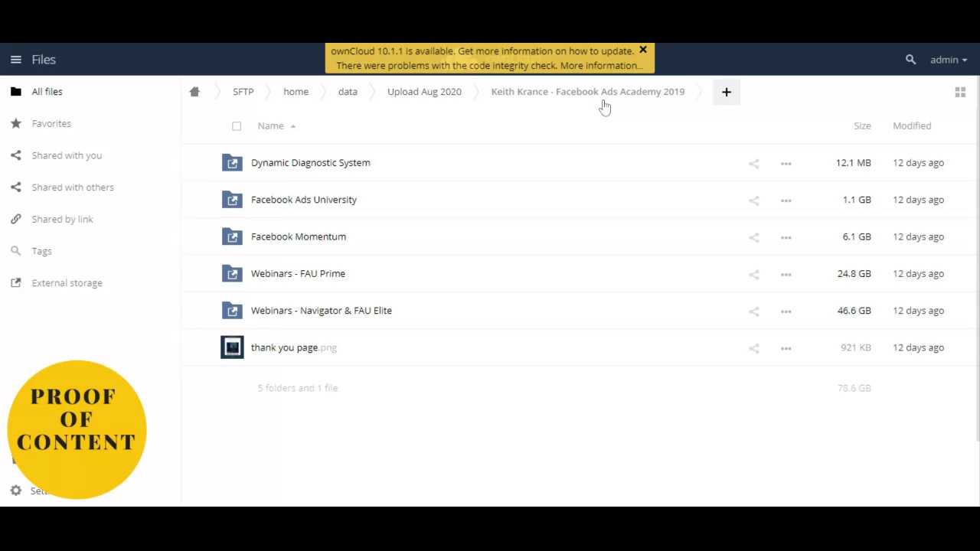Navigate to SFTP breadcrumb
980x551 pixels.
click(243, 92)
